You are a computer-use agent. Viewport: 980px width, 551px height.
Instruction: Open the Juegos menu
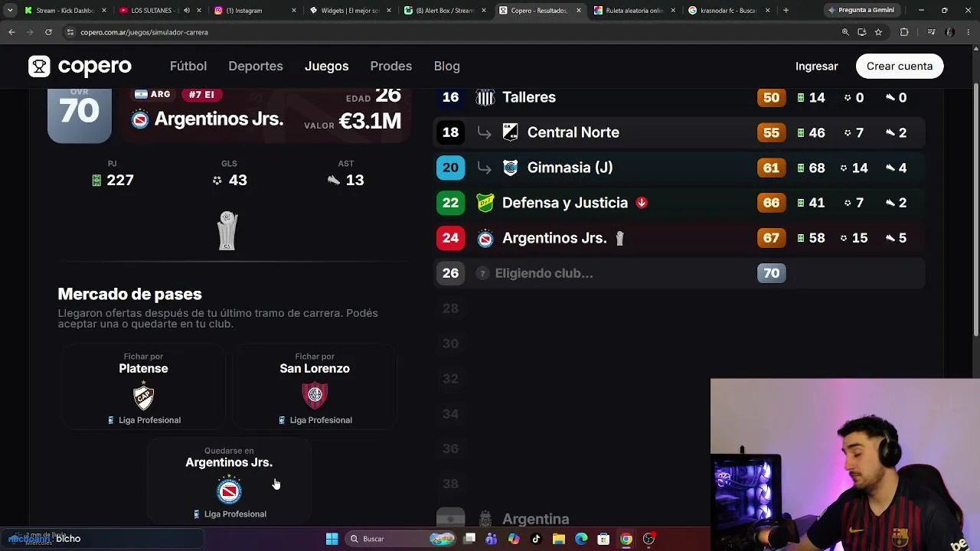(327, 66)
